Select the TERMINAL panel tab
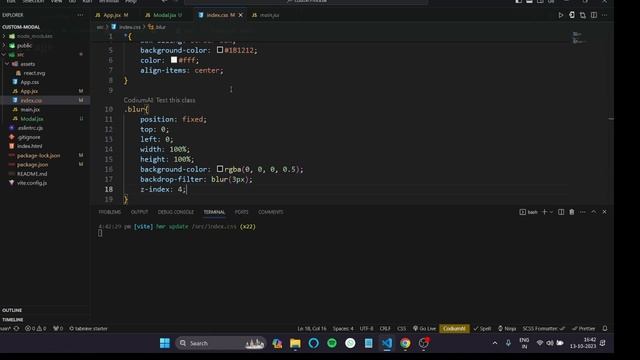640x360 pixels. click(214, 212)
